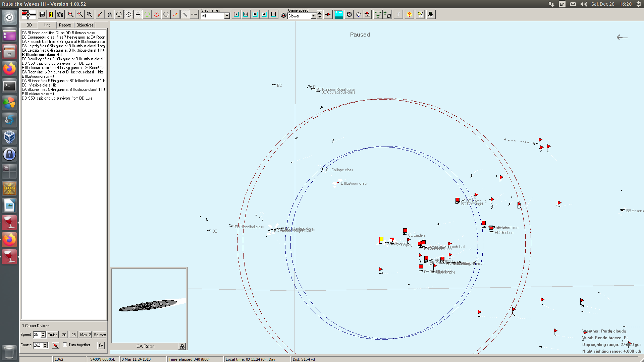This screenshot has width=644, height=362.
Task: Click the stopwatch icon in toolbar
Action: (x=349, y=14)
